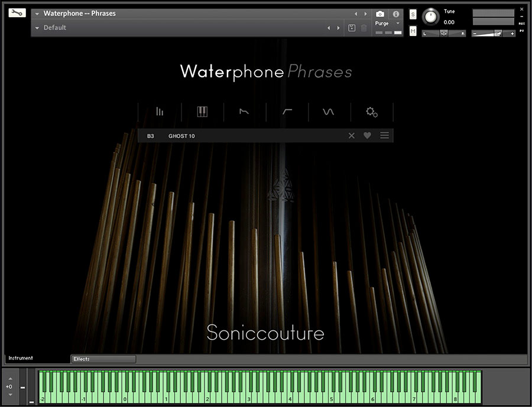Play the keyboard key labeled 0
532x407 pixels.
125,398
